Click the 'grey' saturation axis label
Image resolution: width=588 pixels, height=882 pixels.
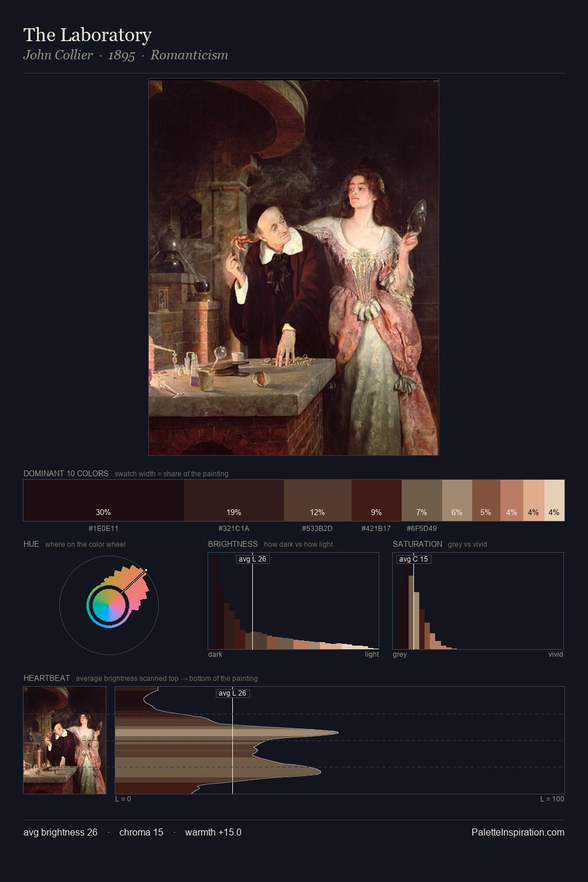[x=400, y=654]
